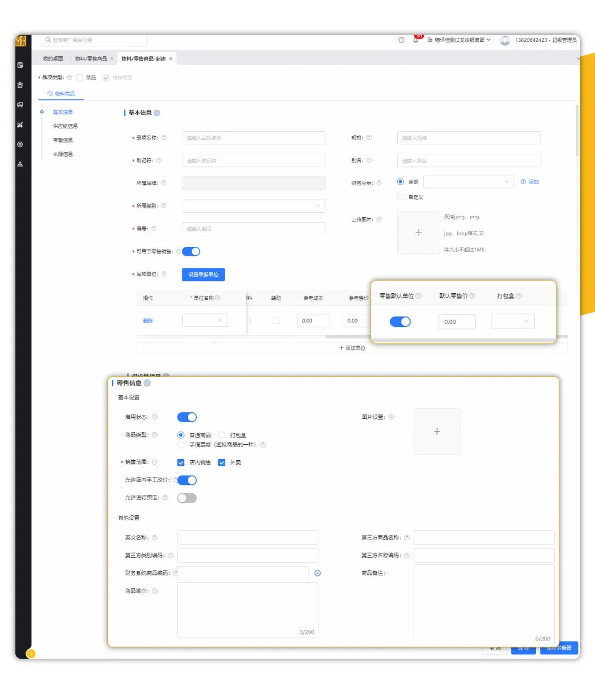Jump to 基本信息 section in side nav
The width and height of the screenshot is (595, 700).
point(63,112)
